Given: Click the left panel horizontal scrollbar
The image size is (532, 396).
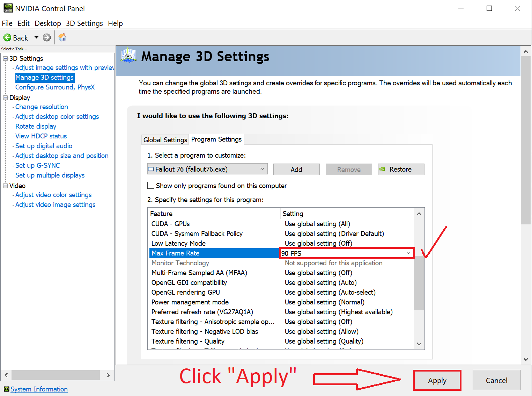Looking at the screenshot, I should click(56, 375).
